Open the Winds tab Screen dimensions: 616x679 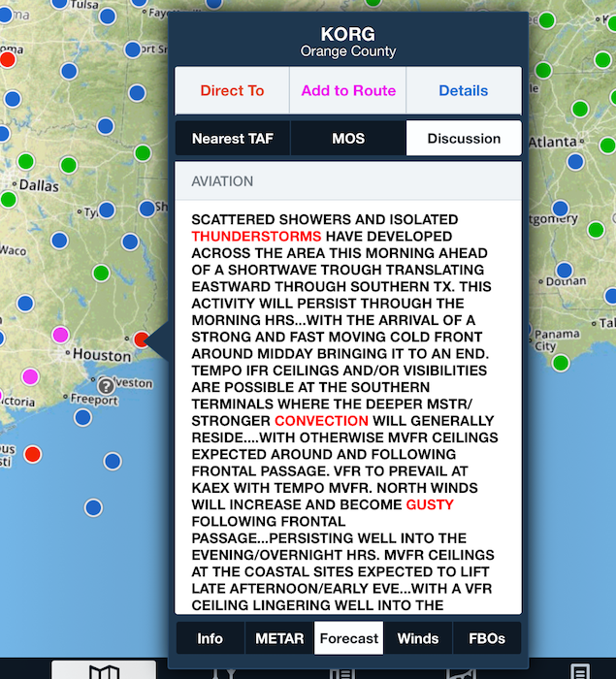click(x=418, y=638)
